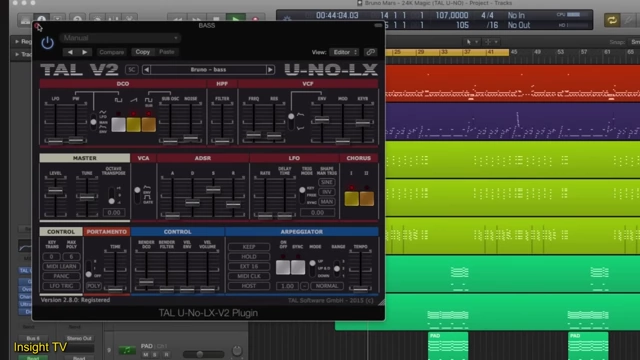
Task: Select next TAL preset arrow
Action: click(270, 70)
